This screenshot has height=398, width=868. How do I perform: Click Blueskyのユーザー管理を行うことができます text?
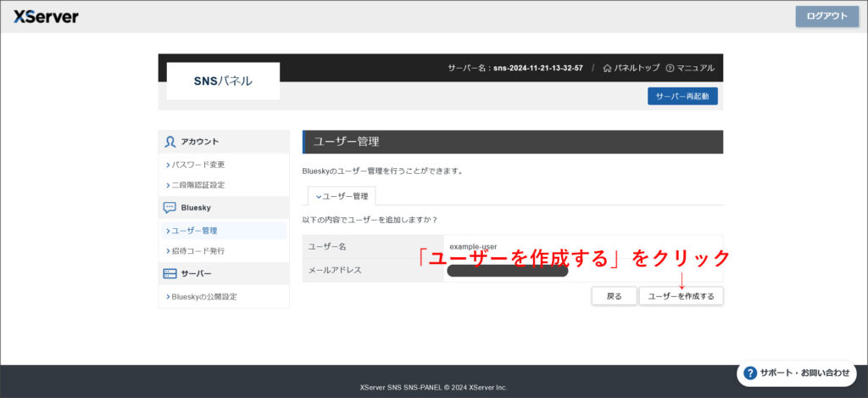coord(382,171)
